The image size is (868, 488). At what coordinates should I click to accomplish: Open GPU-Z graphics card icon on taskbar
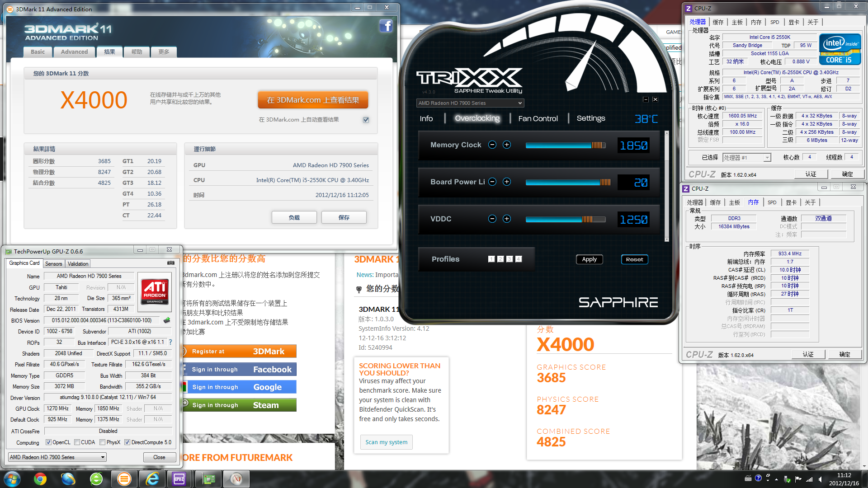[x=208, y=479]
